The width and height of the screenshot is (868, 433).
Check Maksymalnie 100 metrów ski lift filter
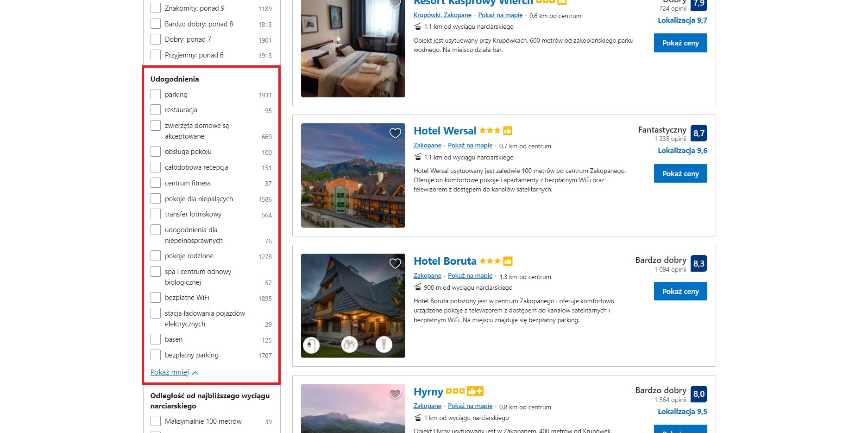156,421
